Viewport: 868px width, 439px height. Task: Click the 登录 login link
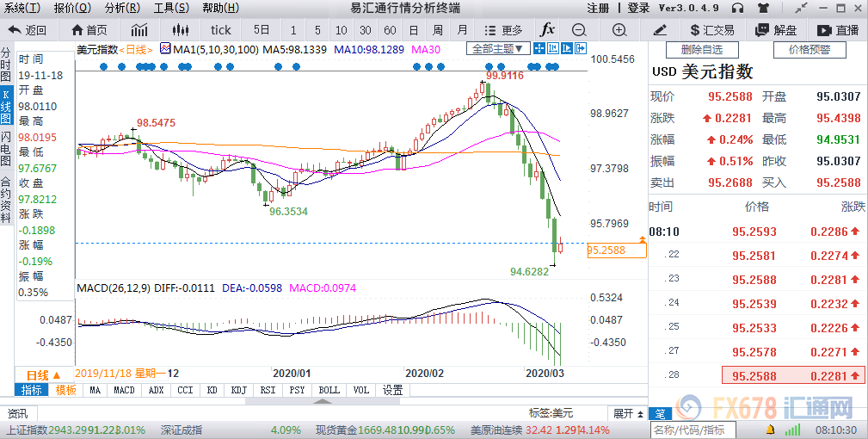click(638, 8)
